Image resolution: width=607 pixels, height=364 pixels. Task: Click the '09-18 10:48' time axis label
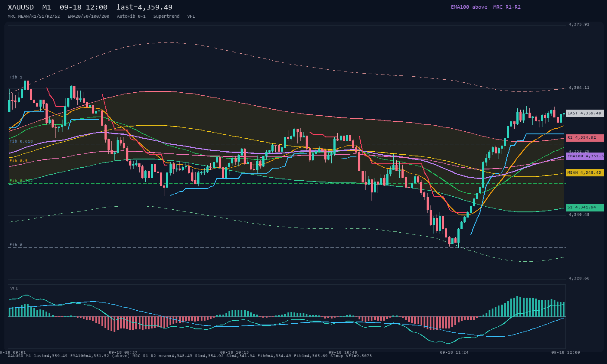coord(343,352)
